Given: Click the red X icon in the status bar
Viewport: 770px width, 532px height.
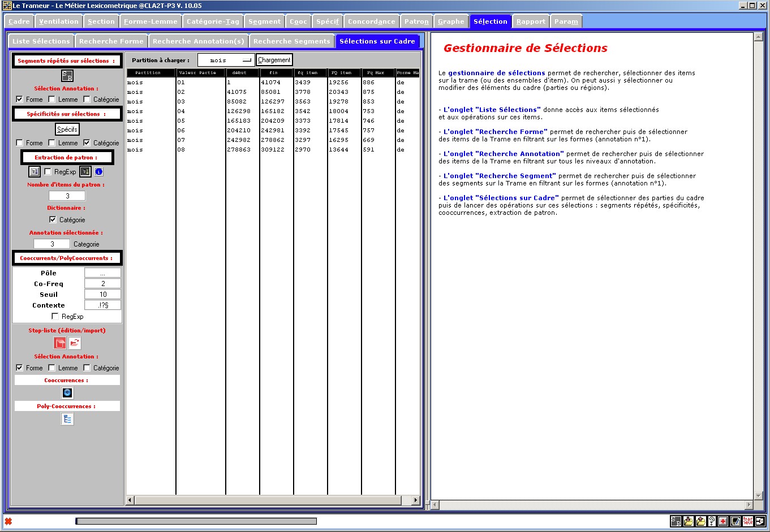Looking at the screenshot, I should click(x=8, y=521).
